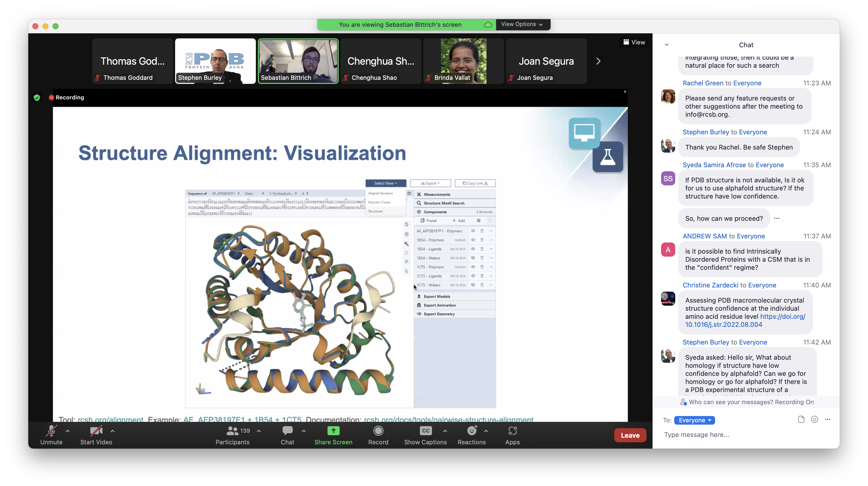Click the Record icon in toolbar

coord(378,431)
